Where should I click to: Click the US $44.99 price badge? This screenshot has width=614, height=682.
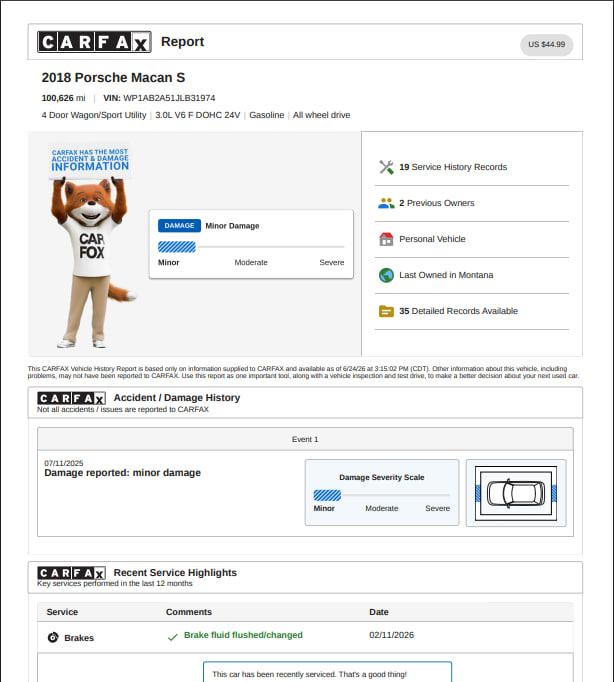[x=547, y=44]
